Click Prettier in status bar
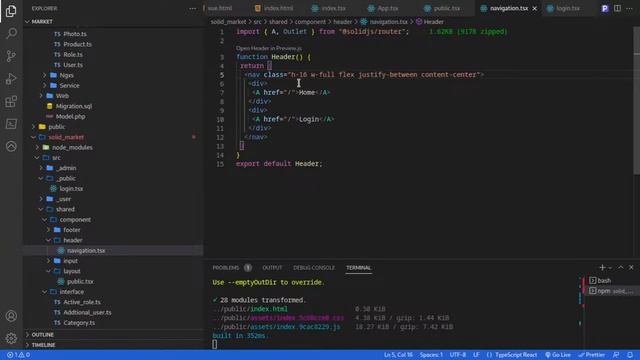 tap(592, 355)
